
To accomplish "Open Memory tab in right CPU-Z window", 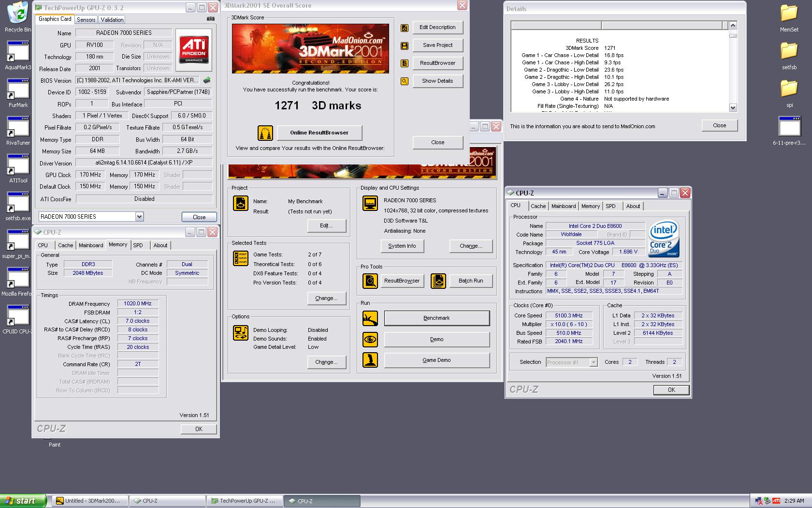I will 590,206.
